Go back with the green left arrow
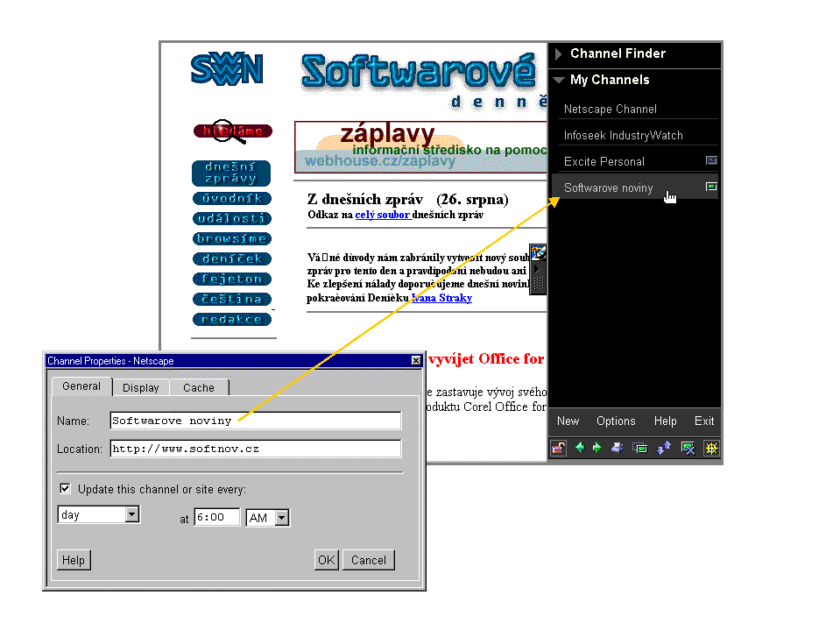Viewport: 840px width, 630px height. (579, 448)
